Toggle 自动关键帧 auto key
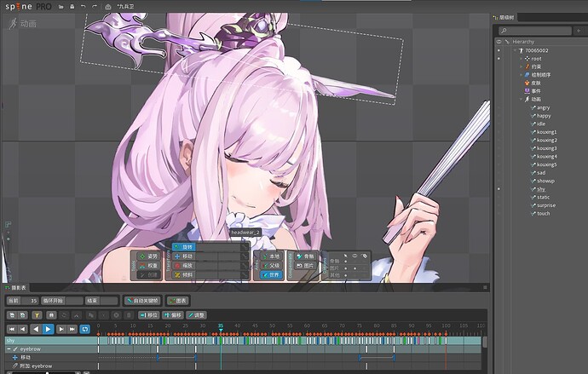 point(142,301)
